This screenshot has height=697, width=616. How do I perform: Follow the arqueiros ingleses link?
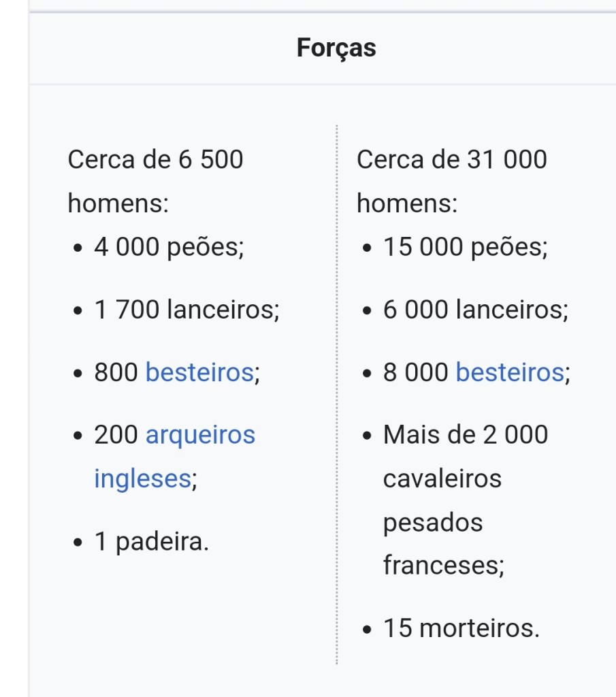click(x=200, y=435)
